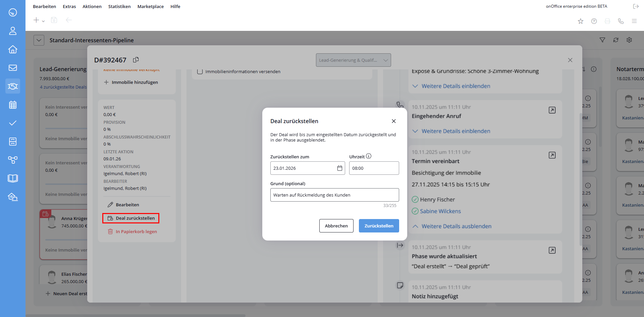Open the email module in sidebar
Screen dimensions: 644x317
[x=13, y=68]
